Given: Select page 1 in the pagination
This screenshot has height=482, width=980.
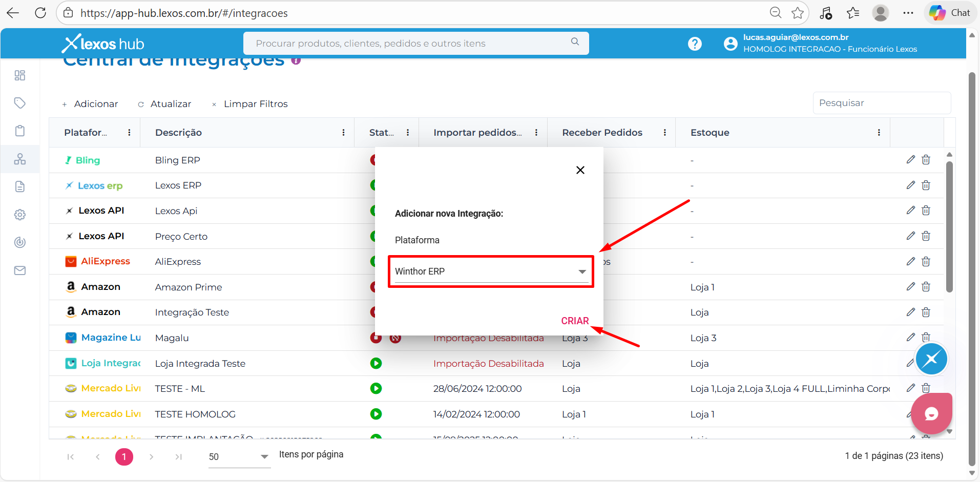Looking at the screenshot, I should (x=124, y=457).
